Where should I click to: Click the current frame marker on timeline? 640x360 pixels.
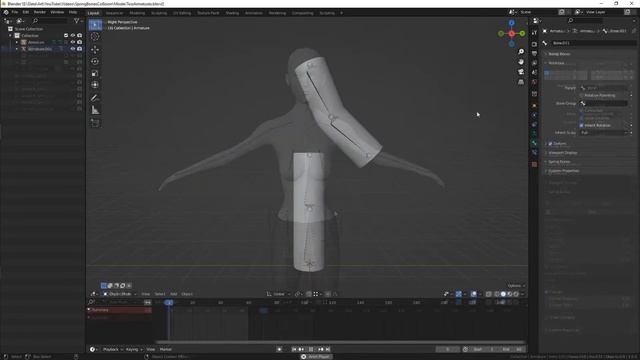(169, 302)
